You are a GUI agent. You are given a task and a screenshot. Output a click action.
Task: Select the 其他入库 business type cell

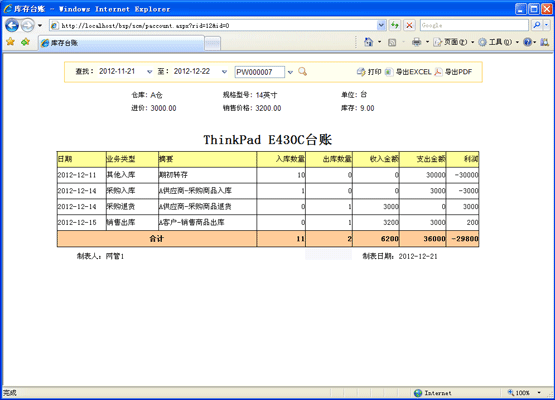tap(132, 175)
